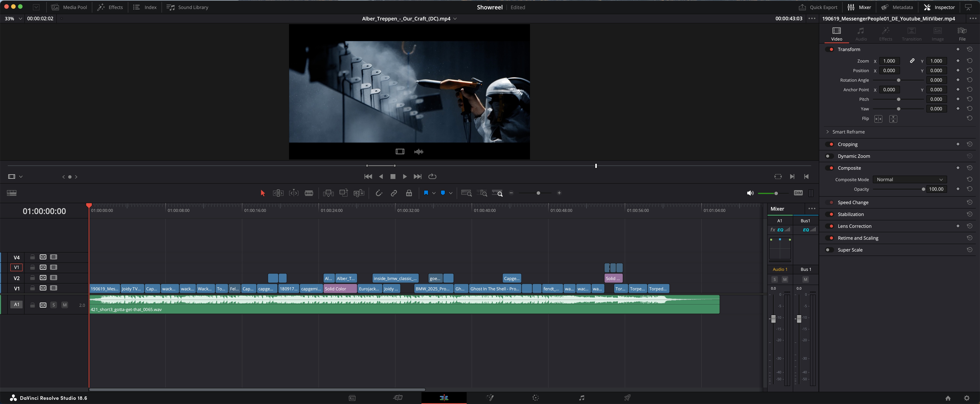Open the Composite Mode dropdown
The width and height of the screenshot is (980, 404).
[909, 179]
